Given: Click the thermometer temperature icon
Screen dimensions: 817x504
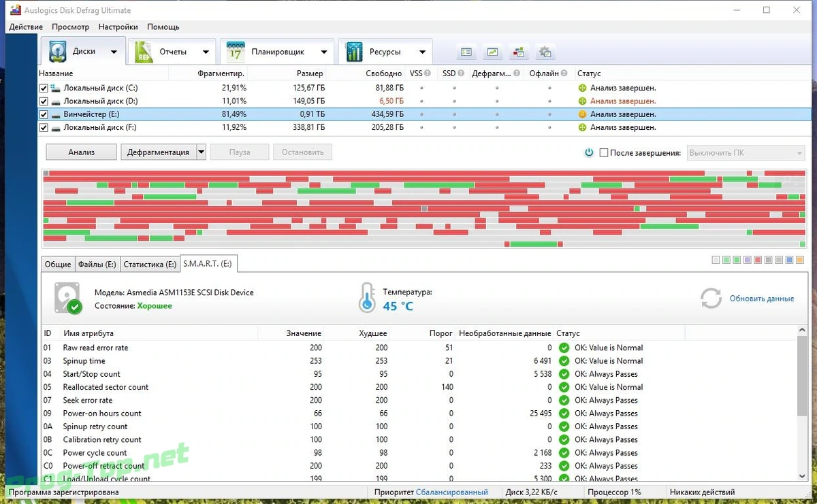Looking at the screenshot, I should [x=368, y=298].
